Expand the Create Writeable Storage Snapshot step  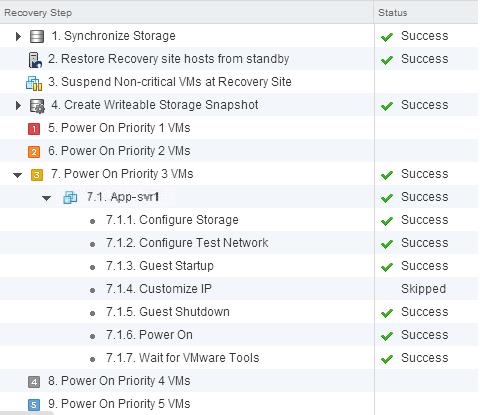pyautogui.click(x=18, y=105)
